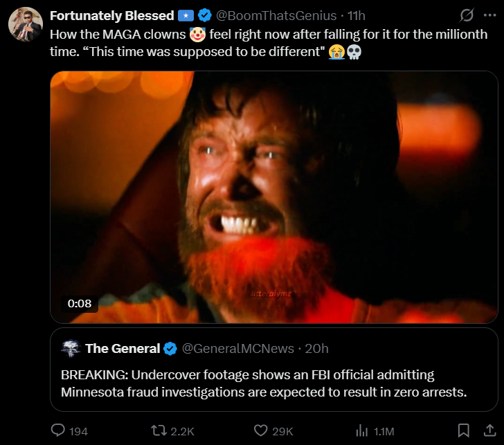
Task: Click the Fortunately Blessed display name
Action: (112, 15)
